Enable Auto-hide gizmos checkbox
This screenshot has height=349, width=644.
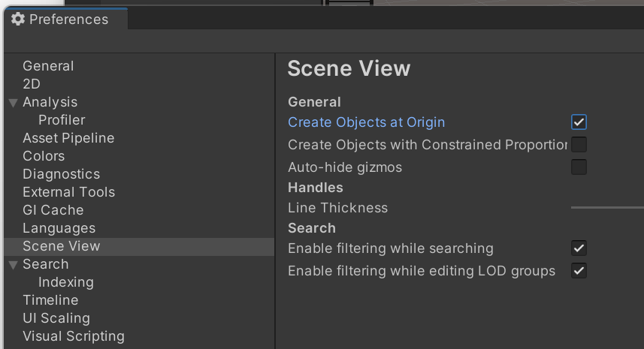(x=579, y=167)
